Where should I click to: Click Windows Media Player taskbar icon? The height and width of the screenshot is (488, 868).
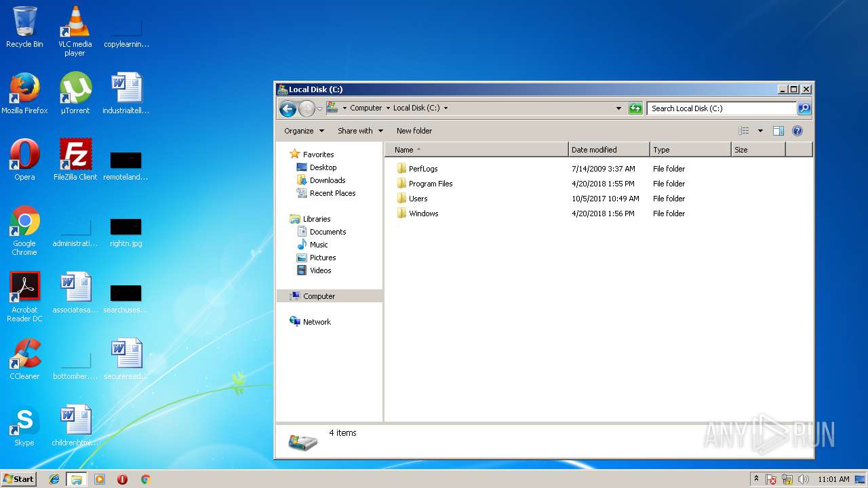tap(100, 479)
